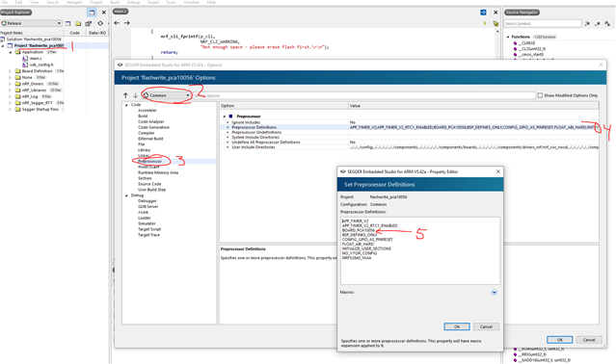Click the rightmost icon in Source Navigator toolbar
Viewport: 616px width, 364px height.
click(607, 23)
